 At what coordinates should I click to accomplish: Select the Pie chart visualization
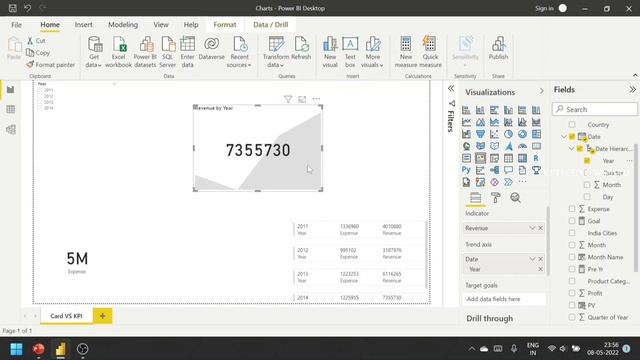pyautogui.click(x=508, y=134)
